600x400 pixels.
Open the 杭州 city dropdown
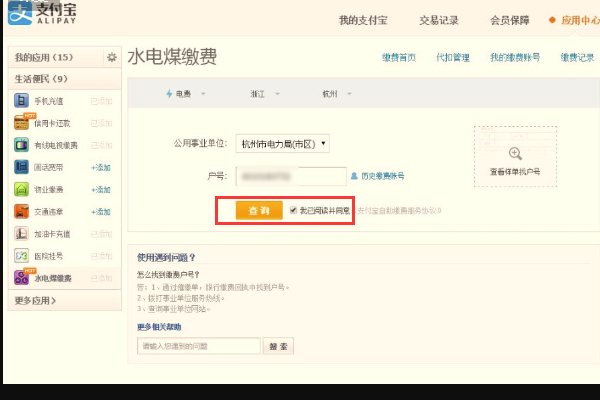click(337, 93)
